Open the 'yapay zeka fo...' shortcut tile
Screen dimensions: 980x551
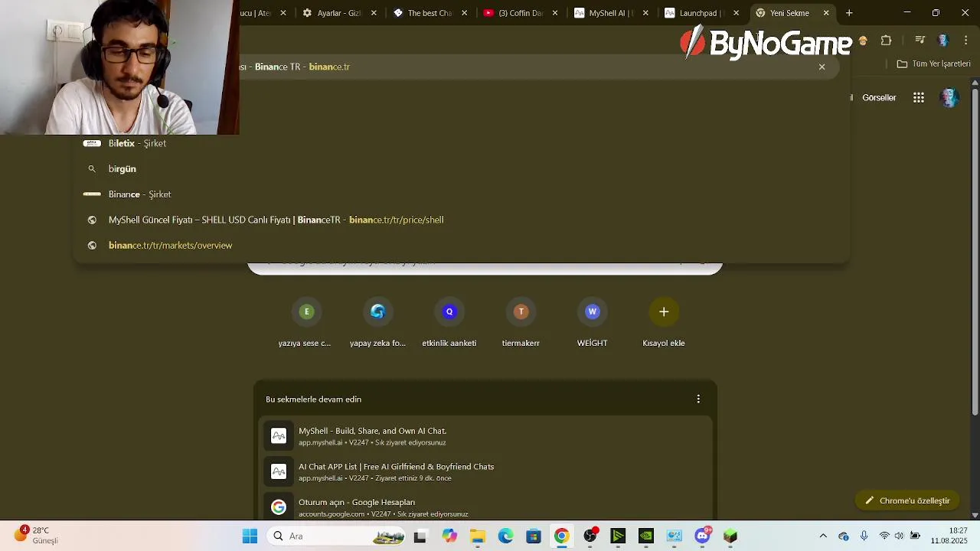click(x=377, y=322)
